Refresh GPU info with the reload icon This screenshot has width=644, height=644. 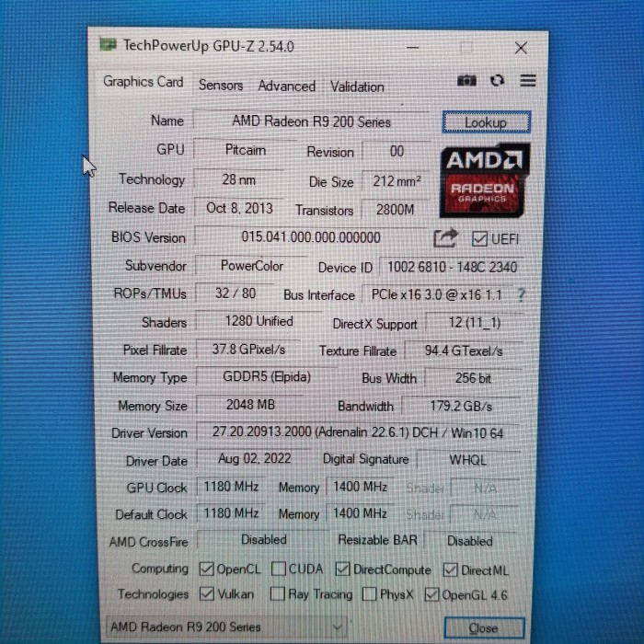tap(498, 81)
